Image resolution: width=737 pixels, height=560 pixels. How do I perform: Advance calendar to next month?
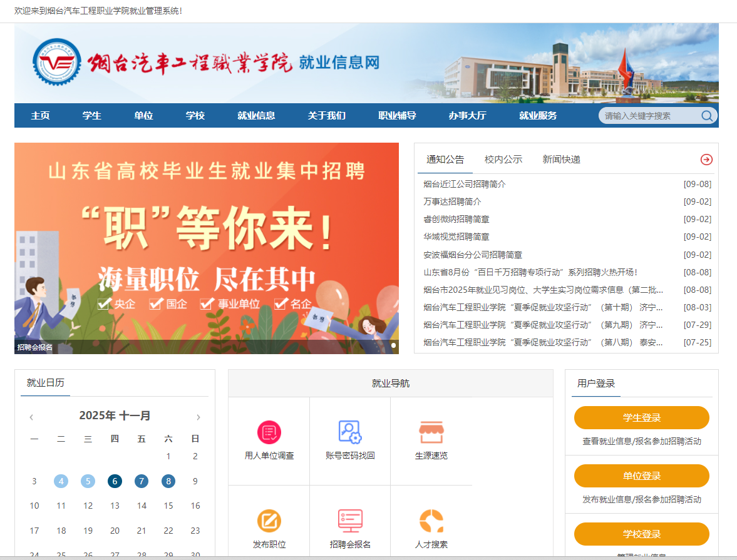point(198,417)
